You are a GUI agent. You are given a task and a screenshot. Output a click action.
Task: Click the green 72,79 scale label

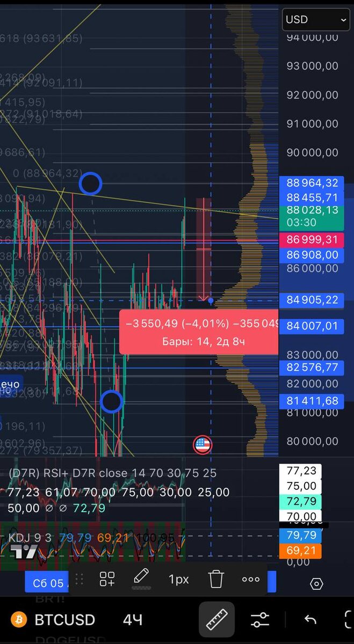(301, 501)
